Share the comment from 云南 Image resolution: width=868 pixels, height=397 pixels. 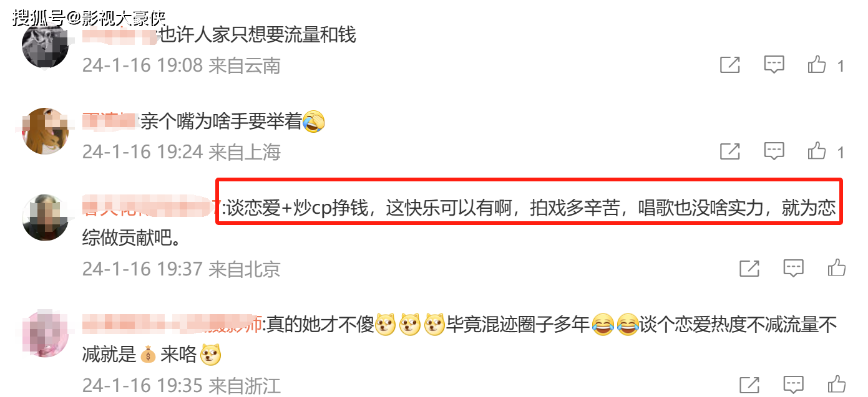click(x=730, y=65)
